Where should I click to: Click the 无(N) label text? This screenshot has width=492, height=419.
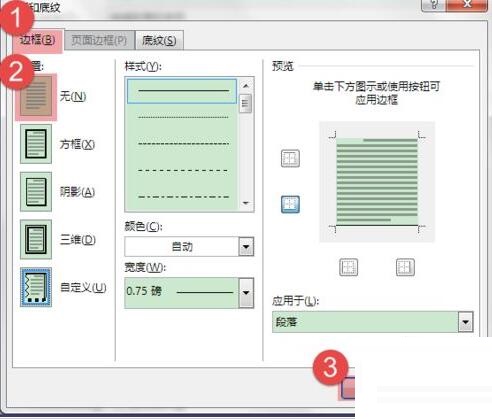coord(73,97)
